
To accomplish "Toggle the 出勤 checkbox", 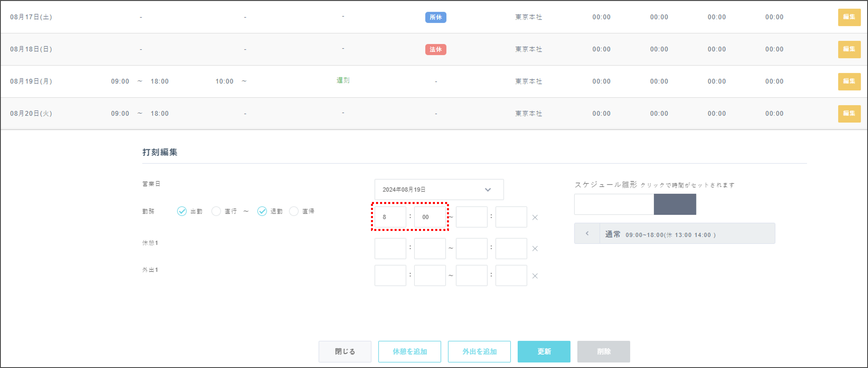I will pyautogui.click(x=182, y=211).
